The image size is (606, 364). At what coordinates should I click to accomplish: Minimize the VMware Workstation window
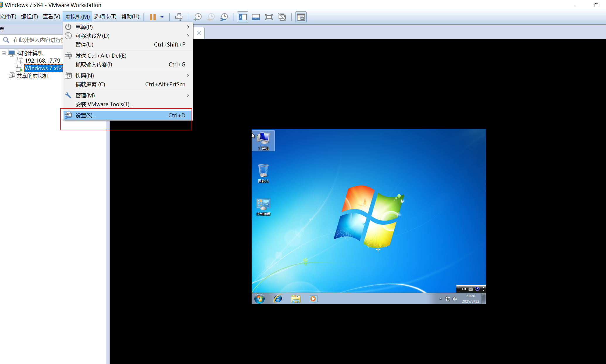tap(576, 5)
